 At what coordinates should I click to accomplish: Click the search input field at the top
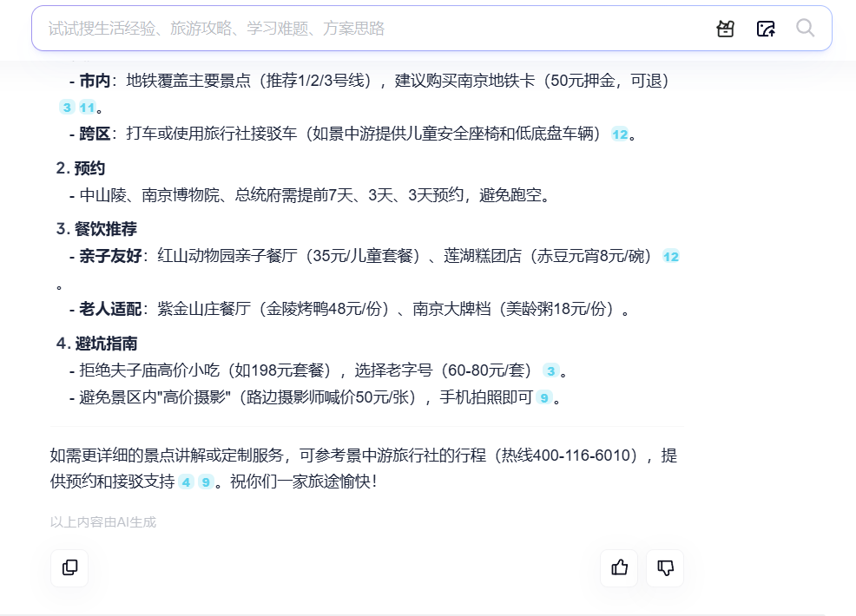click(x=347, y=29)
